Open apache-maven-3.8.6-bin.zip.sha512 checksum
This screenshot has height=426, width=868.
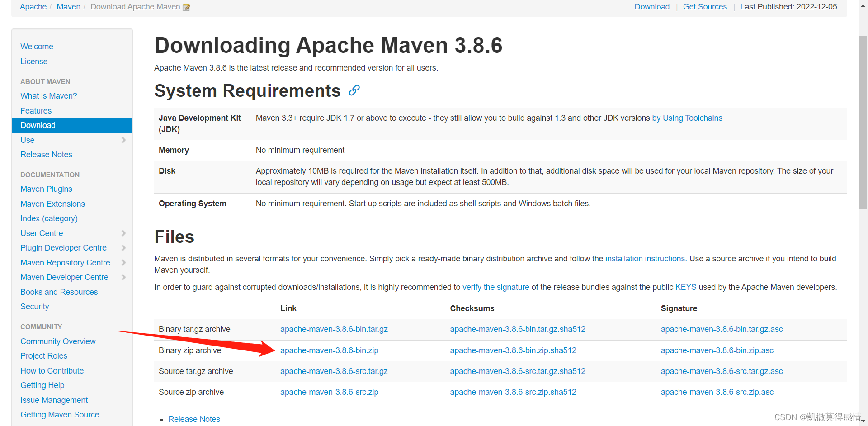513,350
